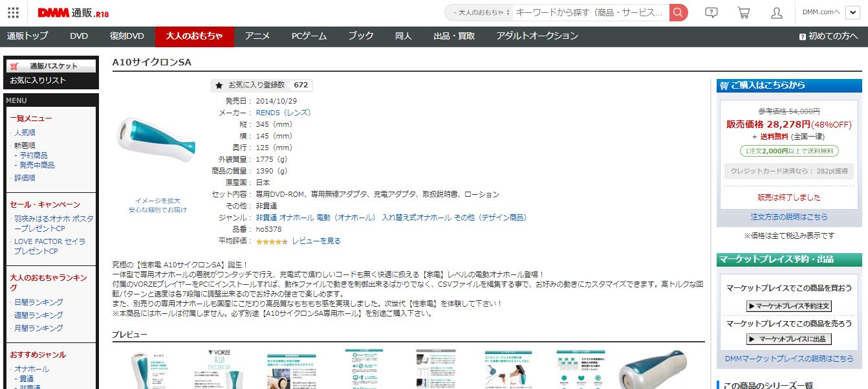
Task: Click the 28,278円 sale price text
Action: tap(788, 124)
